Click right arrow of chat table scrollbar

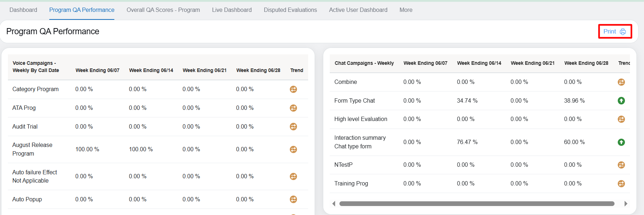626,204
